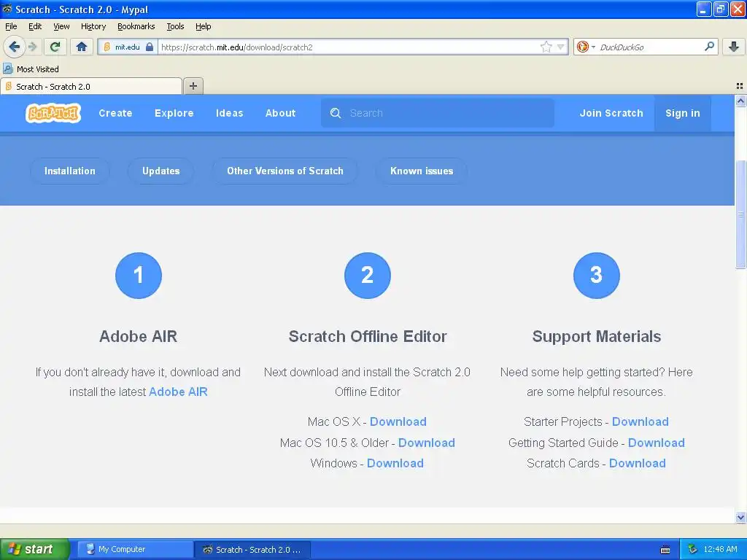Click the padlock site security icon
This screenshot has width=747, height=560.
click(x=150, y=47)
